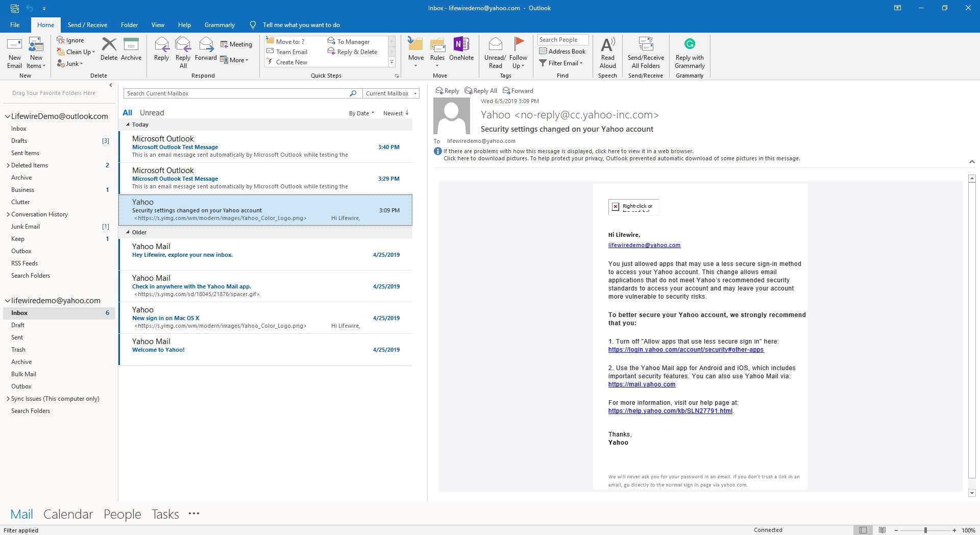The height and width of the screenshot is (535, 980).
Task: Switch to Reading view in status bar
Action: 882,530
